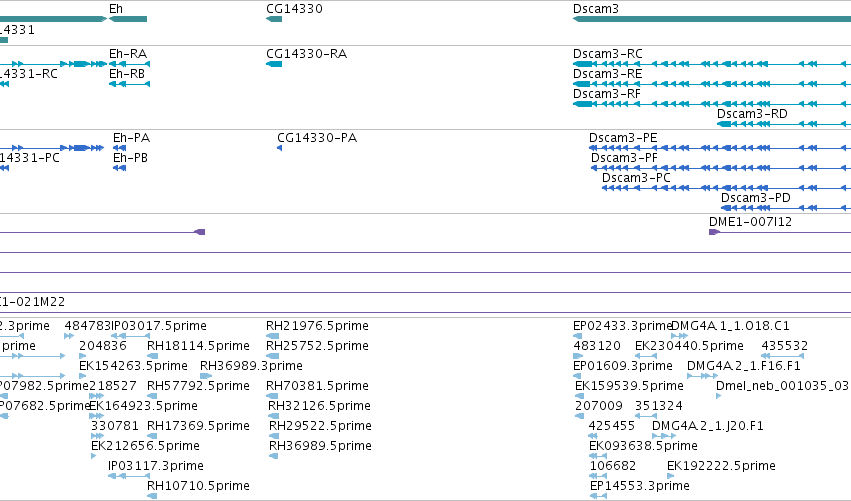Select the EK164923.5prime label
This screenshot has height=501, width=851.
click(143, 407)
